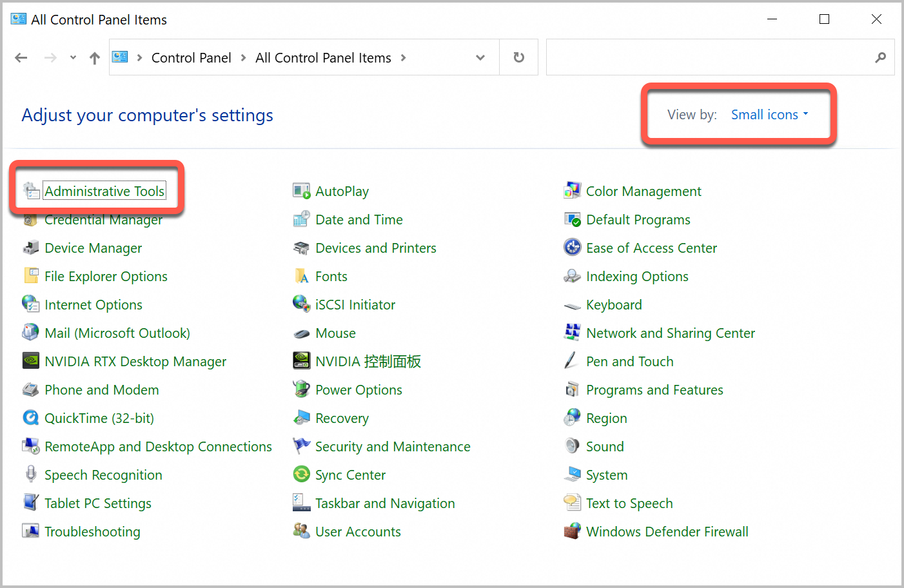The width and height of the screenshot is (904, 588).
Task: Go up one level with up arrow
Action: click(95, 58)
